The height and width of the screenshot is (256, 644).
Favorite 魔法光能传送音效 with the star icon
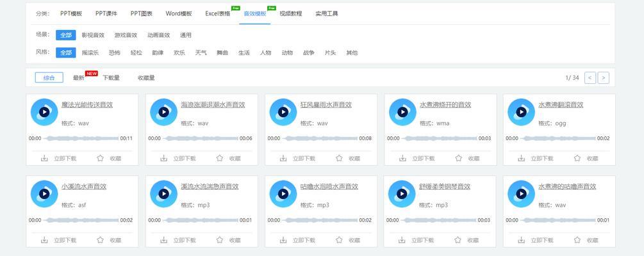pyautogui.click(x=100, y=158)
